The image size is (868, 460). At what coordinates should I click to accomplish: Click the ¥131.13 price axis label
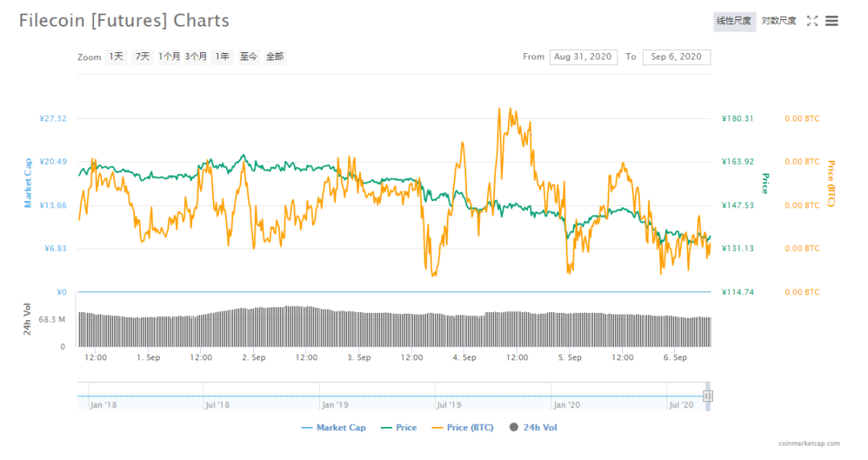coord(737,248)
